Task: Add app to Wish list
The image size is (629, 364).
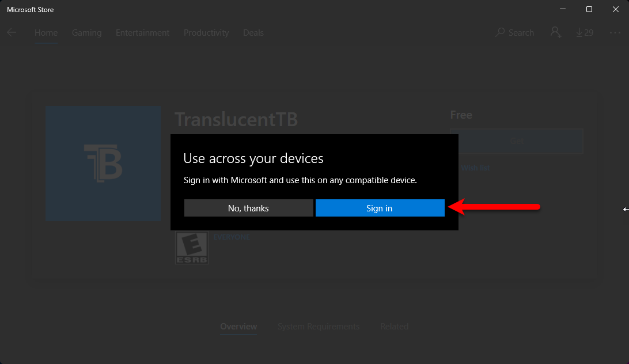Action: coord(475,168)
